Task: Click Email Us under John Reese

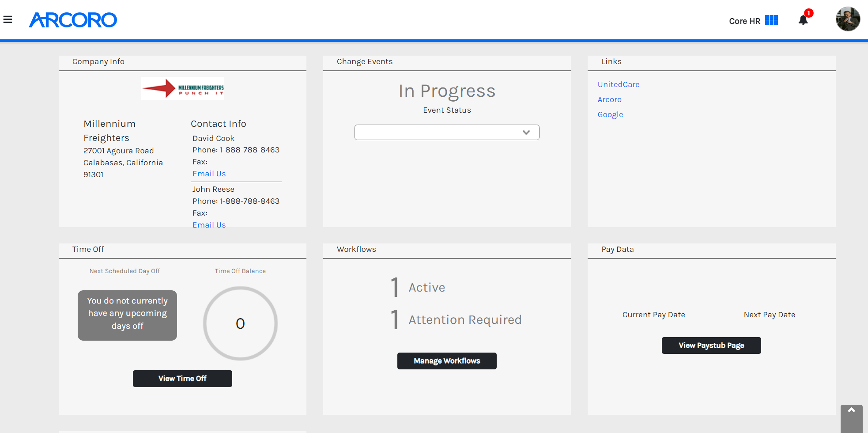Action: (x=209, y=224)
